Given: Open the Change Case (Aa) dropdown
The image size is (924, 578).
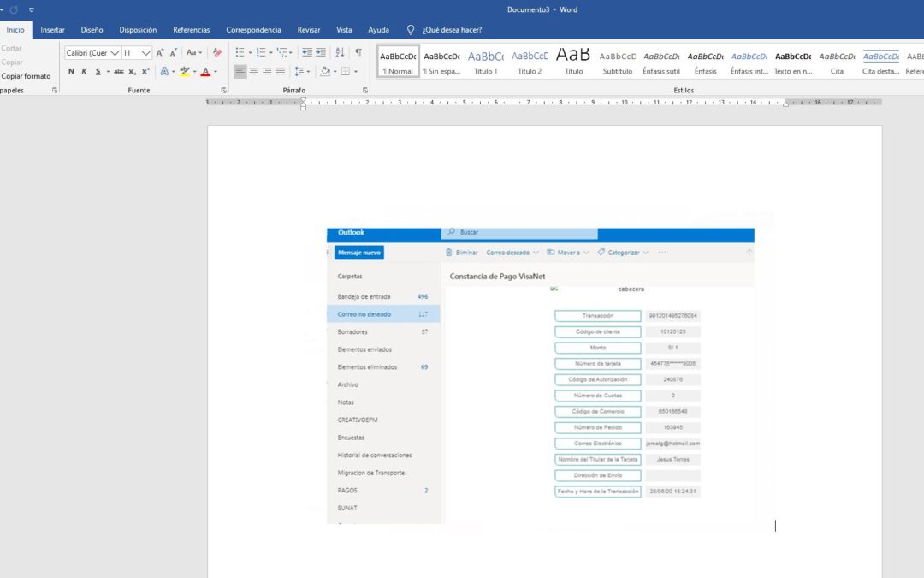Looking at the screenshot, I should coord(194,52).
